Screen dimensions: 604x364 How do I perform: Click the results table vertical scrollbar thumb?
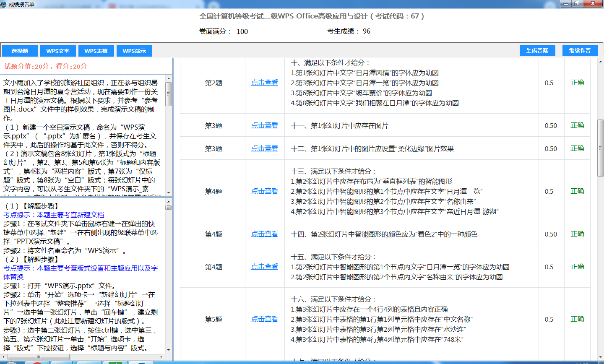(x=600, y=148)
